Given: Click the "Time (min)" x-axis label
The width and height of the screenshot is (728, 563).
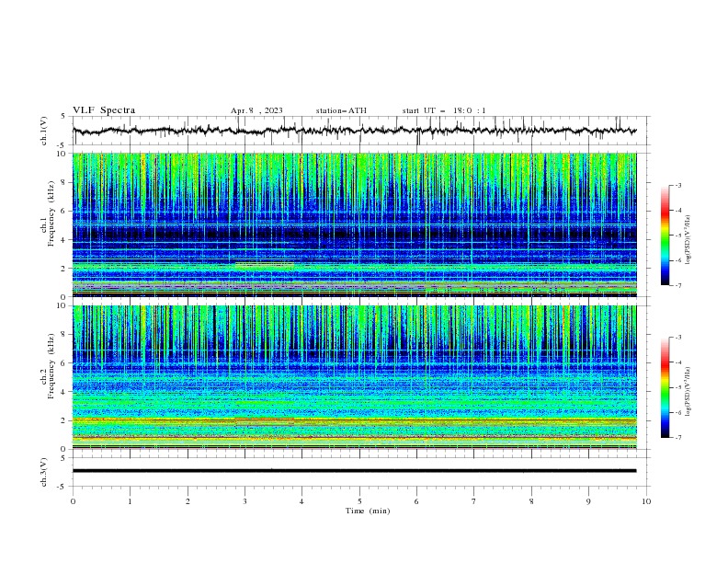Looking at the screenshot, I should click(368, 511).
